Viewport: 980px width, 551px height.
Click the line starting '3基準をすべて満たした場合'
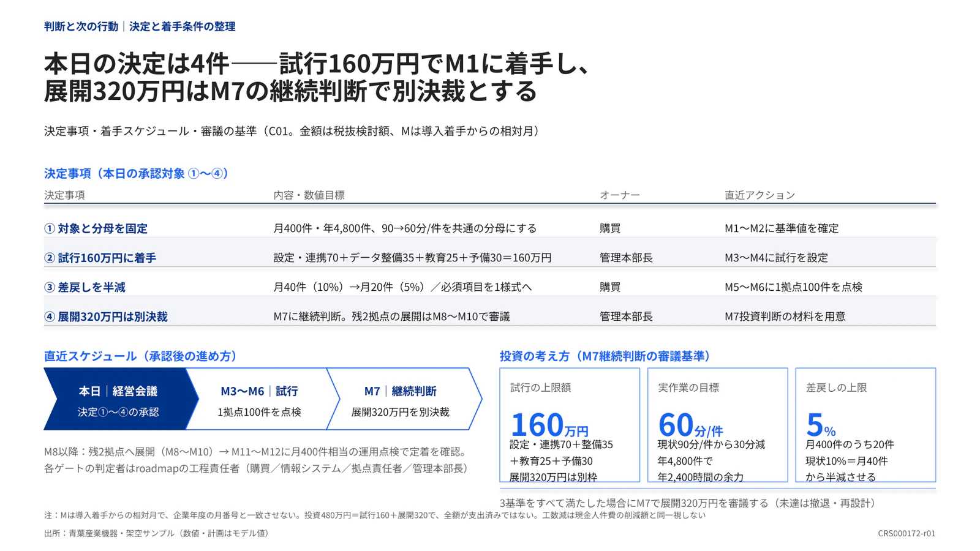coord(688,503)
